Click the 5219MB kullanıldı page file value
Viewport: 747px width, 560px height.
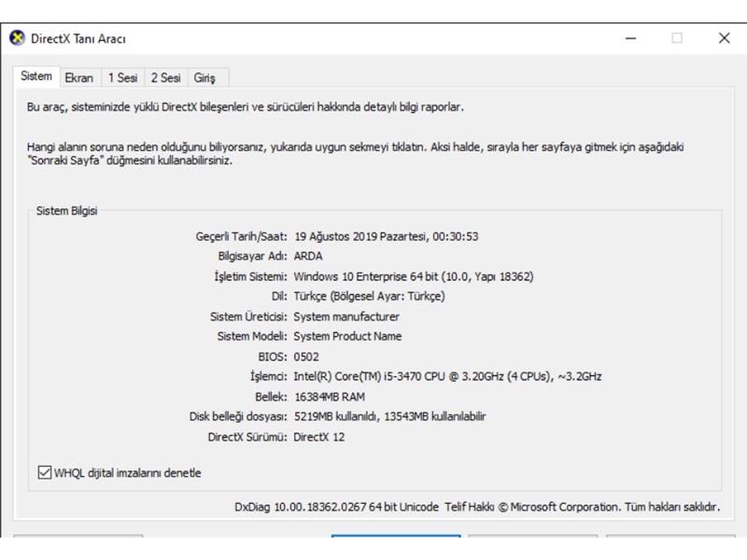(x=336, y=416)
